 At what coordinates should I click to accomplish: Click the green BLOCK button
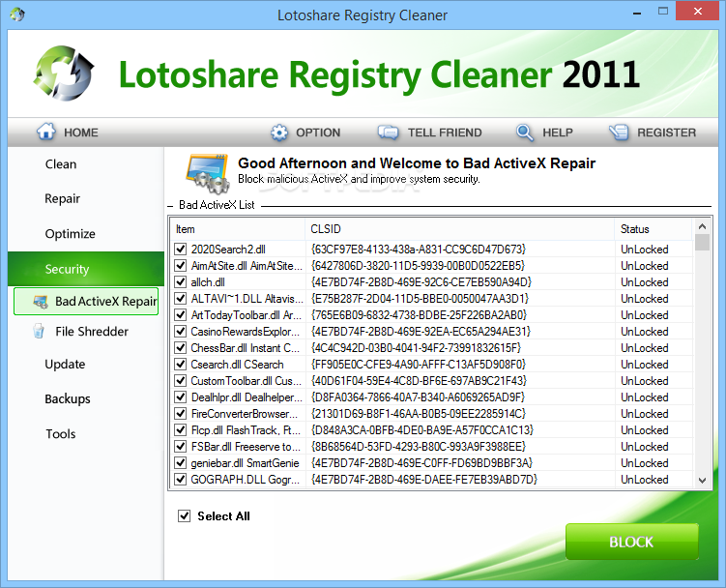[631, 542]
